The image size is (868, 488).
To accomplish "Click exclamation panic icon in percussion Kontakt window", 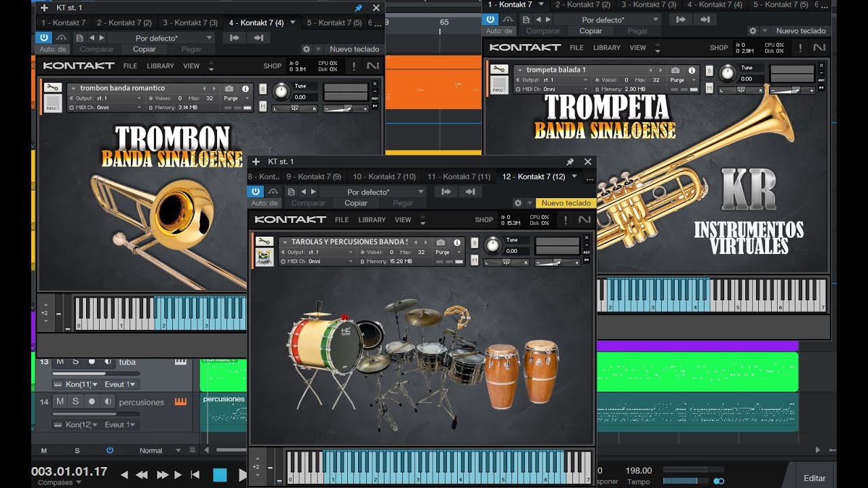I will coord(565,220).
